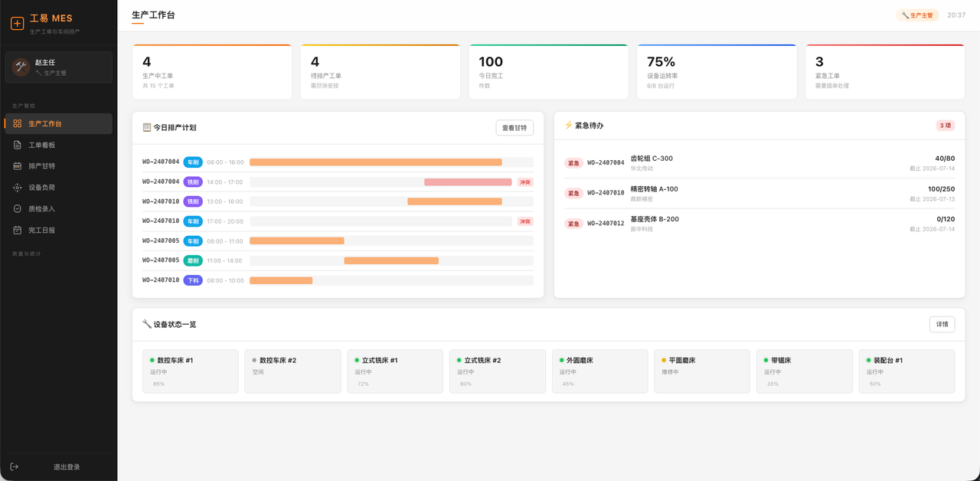Click WO-2407005 on the 08:00 - 11:00 row
980x481 pixels.
[161, 241]
